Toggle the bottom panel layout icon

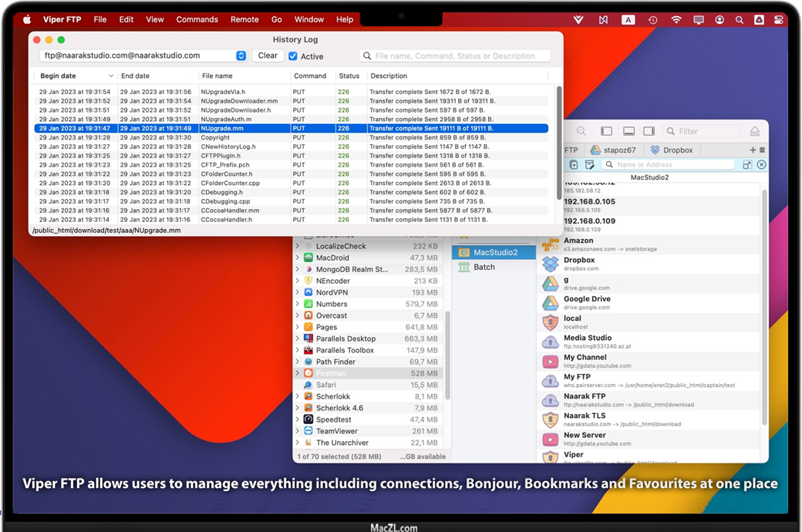click(628, 132)
